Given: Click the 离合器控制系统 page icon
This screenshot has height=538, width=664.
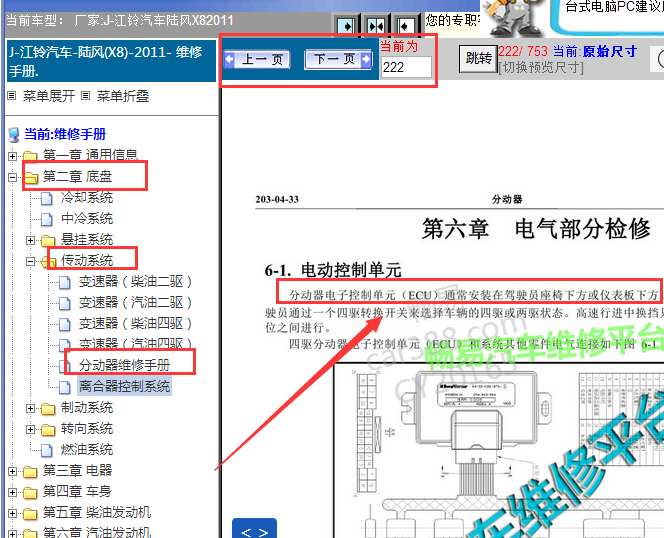Looking at the screenshot, I should point(64,387).
